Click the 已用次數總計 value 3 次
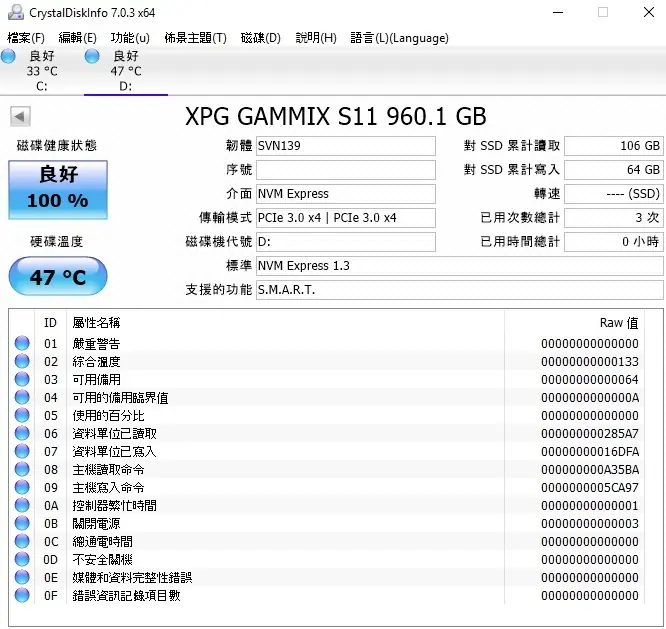The image size is (666, 629). coord(614,218)
